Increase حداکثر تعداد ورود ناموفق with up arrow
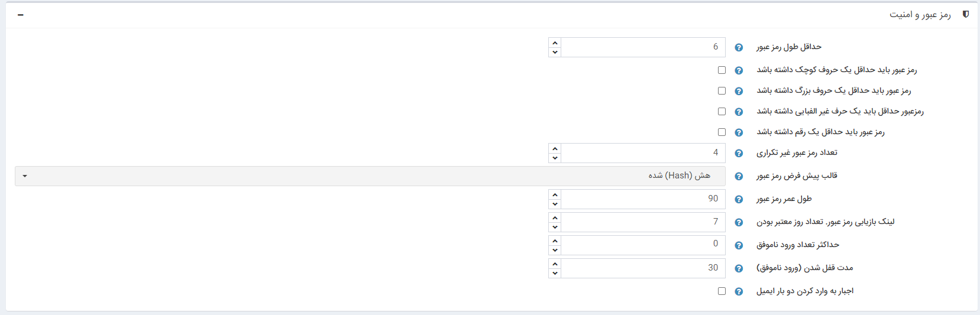 (555, 241)
